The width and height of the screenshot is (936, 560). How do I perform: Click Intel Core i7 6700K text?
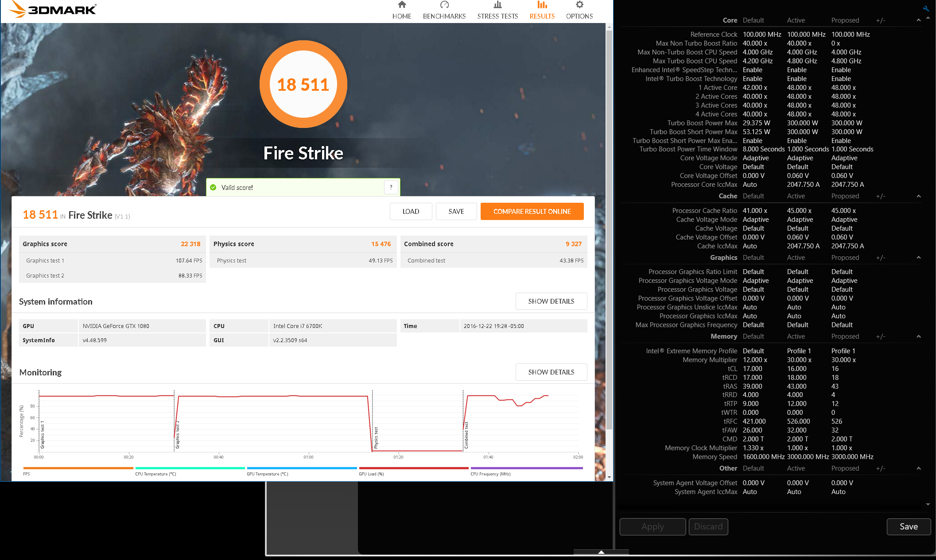pos(298,326)
